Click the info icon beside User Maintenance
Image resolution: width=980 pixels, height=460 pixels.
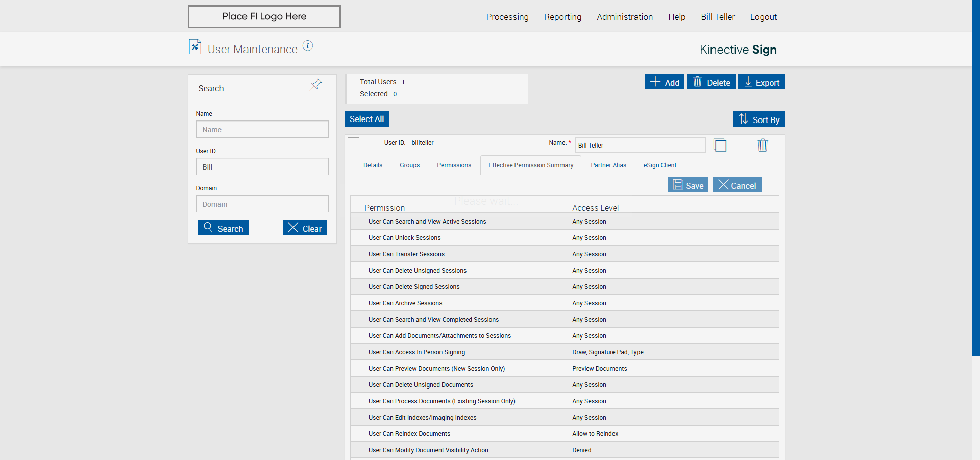pos(308,46)
